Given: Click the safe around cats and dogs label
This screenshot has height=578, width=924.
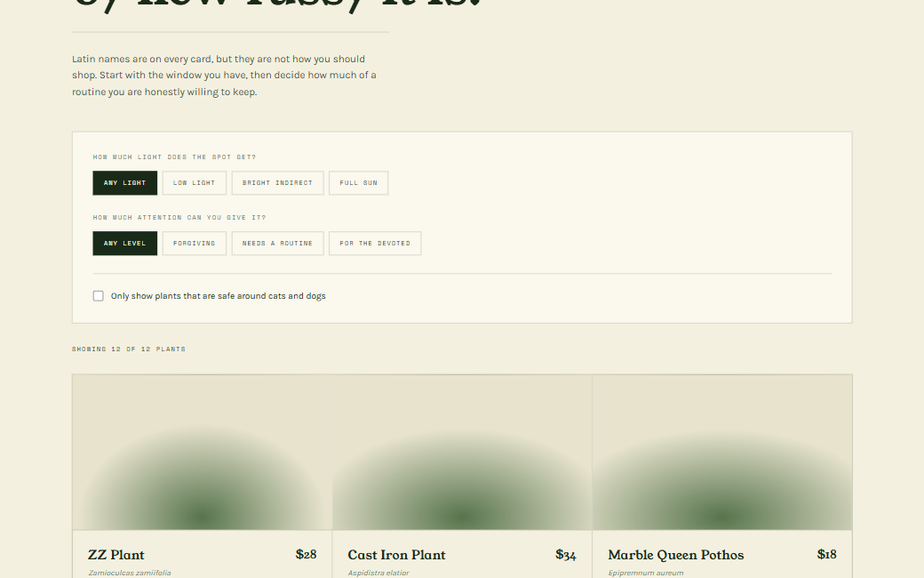Looking at the screenshot, I should tap(218, 296).
